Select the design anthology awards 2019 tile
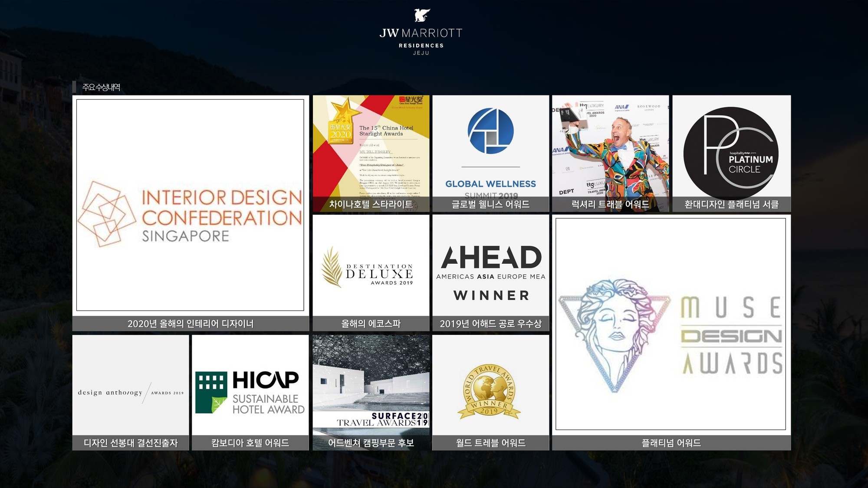 tap(131, 385)
